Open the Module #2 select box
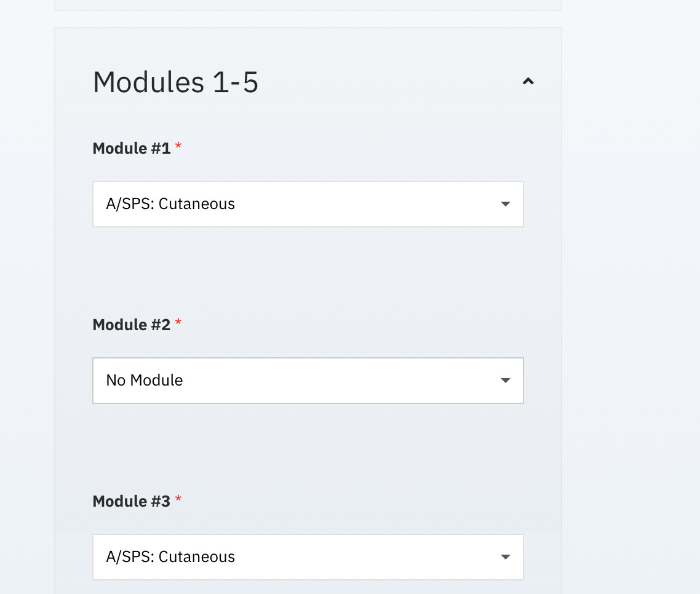The height and width of the screenshot is (594, 700). (308, 380)
